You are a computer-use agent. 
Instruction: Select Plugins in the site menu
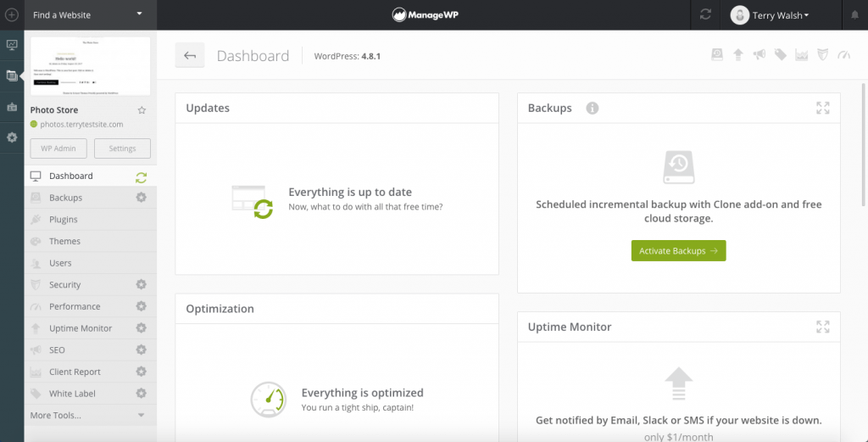[90, 220]
